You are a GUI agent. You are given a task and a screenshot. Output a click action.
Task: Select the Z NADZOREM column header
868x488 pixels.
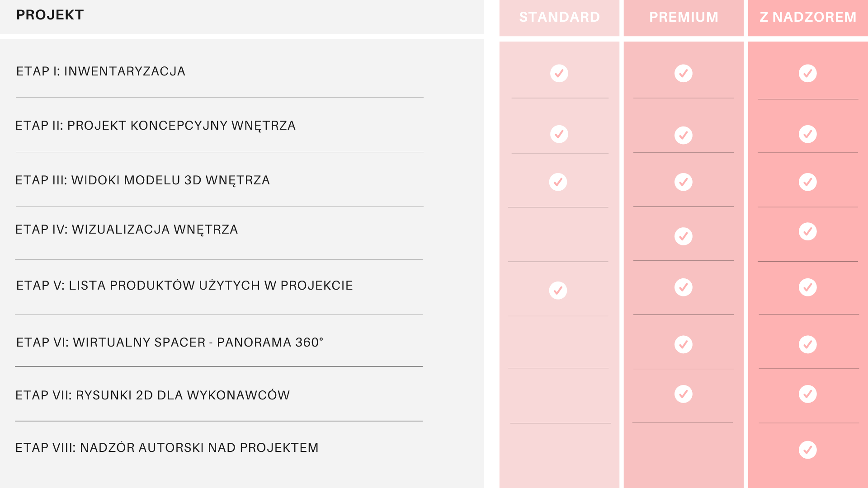pos(808,17)
